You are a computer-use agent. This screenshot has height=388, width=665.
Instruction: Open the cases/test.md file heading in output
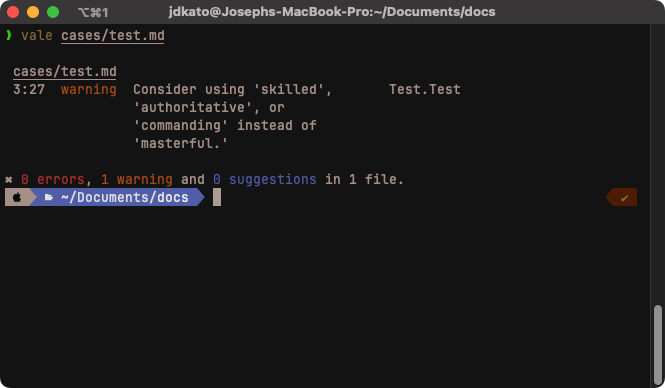[64, 71]
